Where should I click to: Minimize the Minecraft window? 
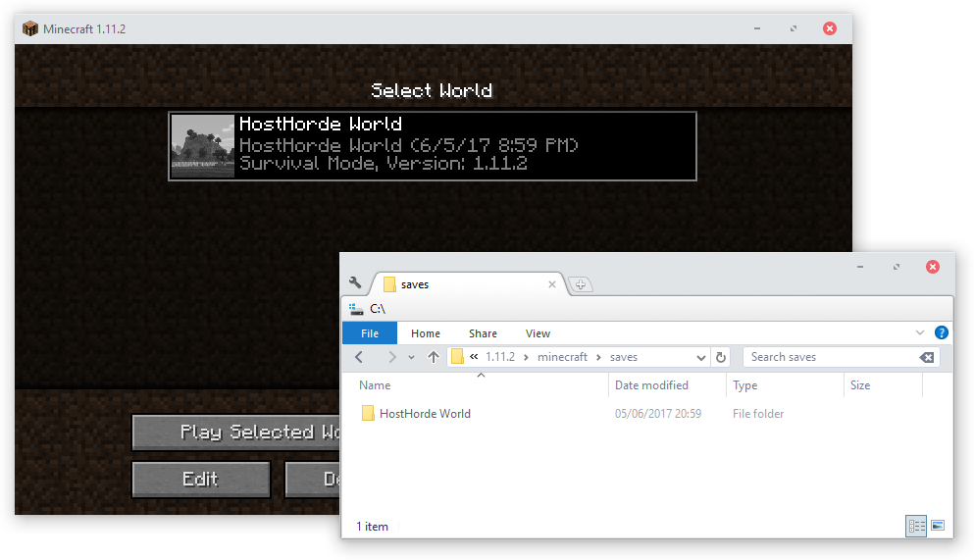click(756, 28)
